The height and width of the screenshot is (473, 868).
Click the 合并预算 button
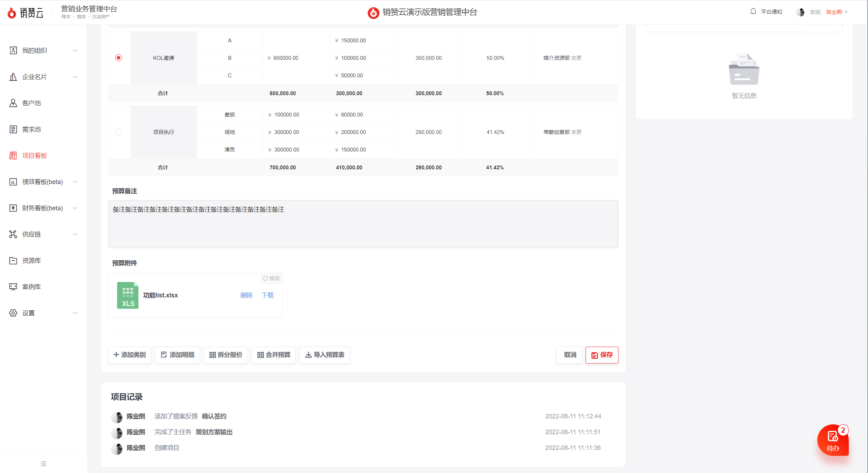[273, 355]
